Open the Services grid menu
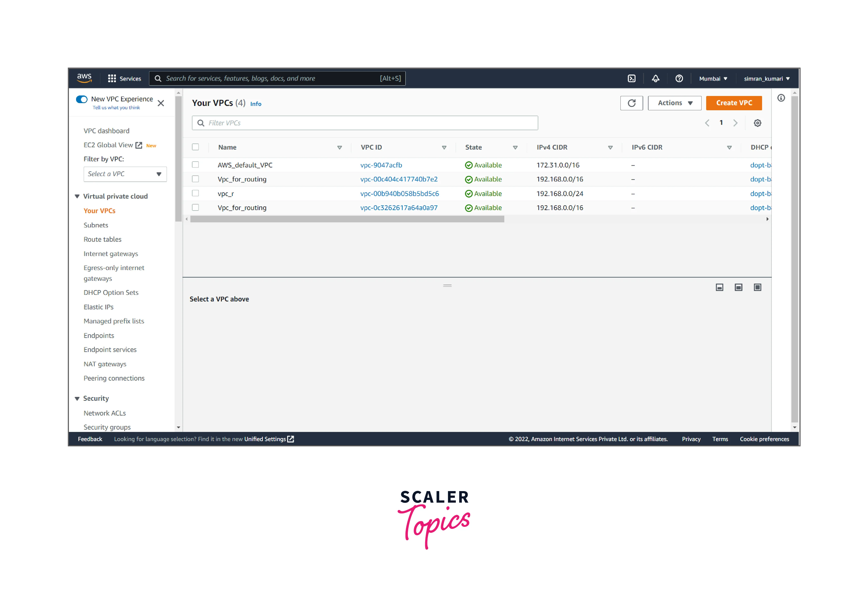The width and height of the screenshot is (868, 596). 124,78
